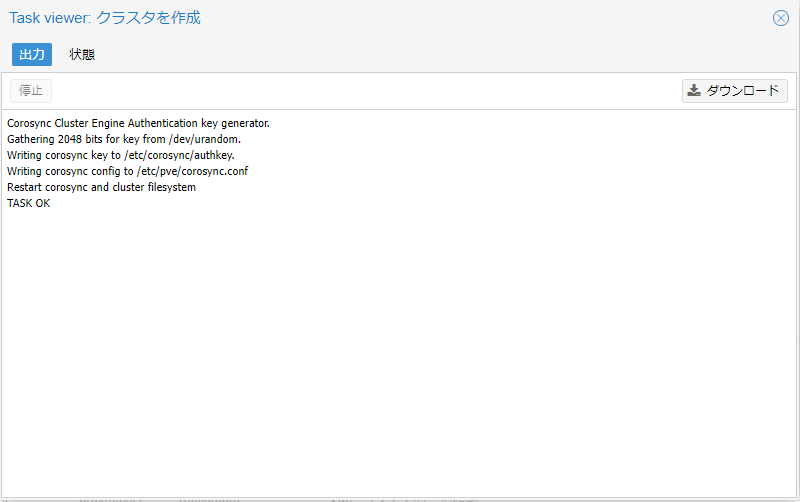The height and width of the screenshot is (502, 800).
Task: Click the 'TASK OK' status line
Action: coord(28,203)
